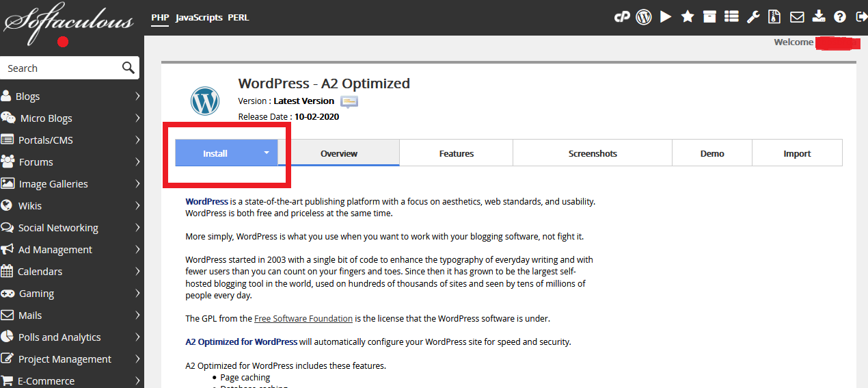
Task: Click the Ad Management megaphone icon
Action: pyautogui.click(x=8, y=249)
